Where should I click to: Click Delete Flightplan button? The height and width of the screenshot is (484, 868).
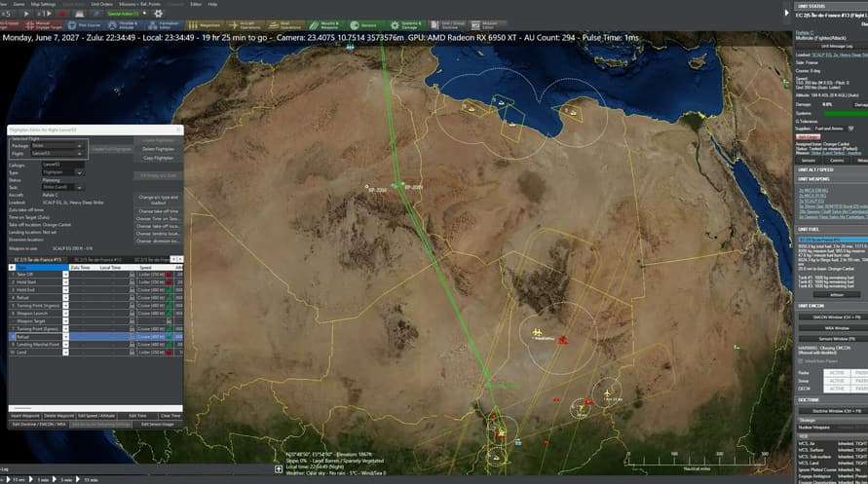point(159,149)
